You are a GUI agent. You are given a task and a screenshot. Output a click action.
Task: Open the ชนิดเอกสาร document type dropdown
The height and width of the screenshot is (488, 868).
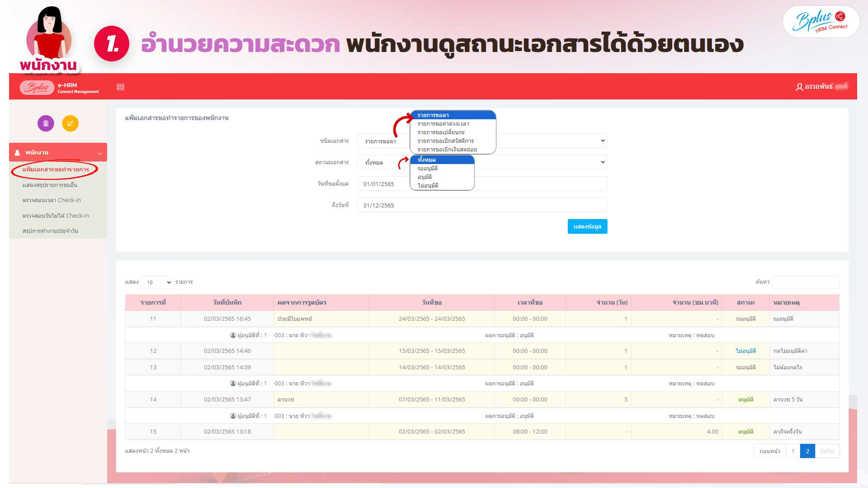tap(602, 141)
